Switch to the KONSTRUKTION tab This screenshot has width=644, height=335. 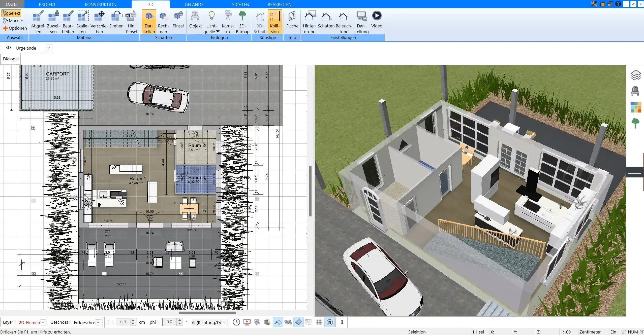(x=101, y=4)
